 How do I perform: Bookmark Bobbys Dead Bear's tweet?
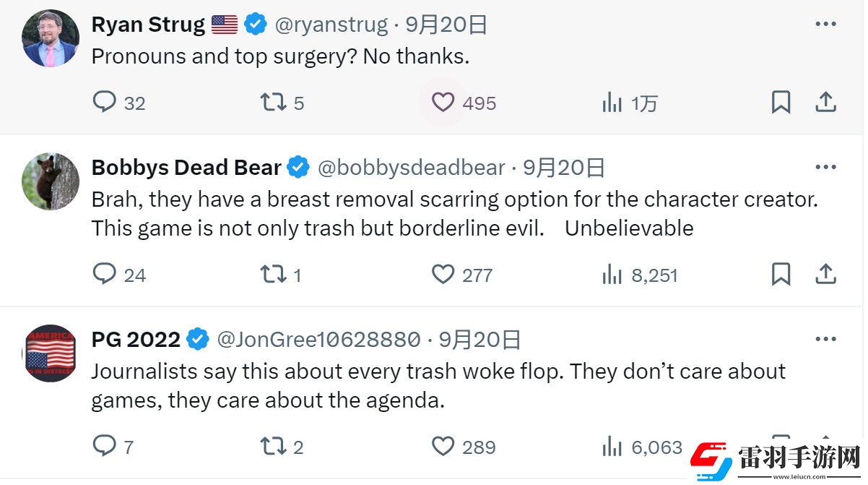pos(781,274)
